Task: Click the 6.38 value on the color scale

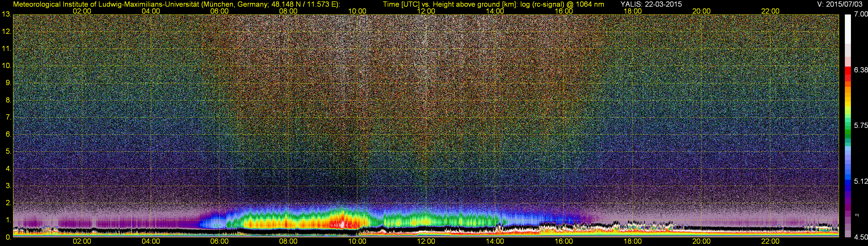Action: coord(861,70)
